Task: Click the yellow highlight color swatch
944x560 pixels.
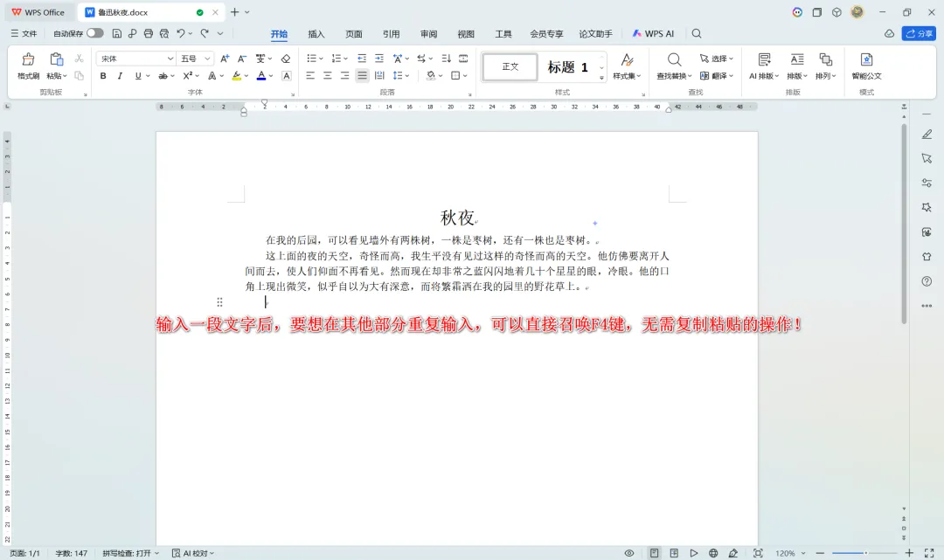Action: pos(237,76)
